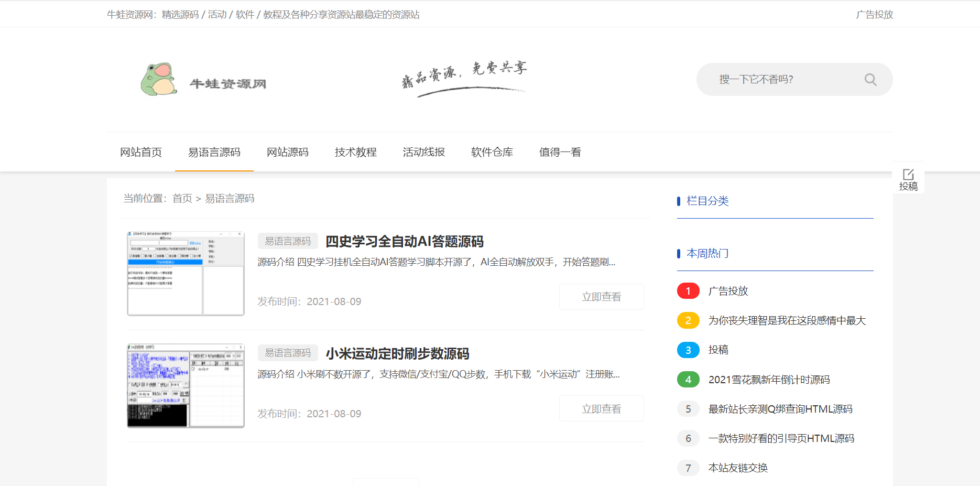Go to 活动线报 from the navigation menu
980x486 pixels.
423,152
